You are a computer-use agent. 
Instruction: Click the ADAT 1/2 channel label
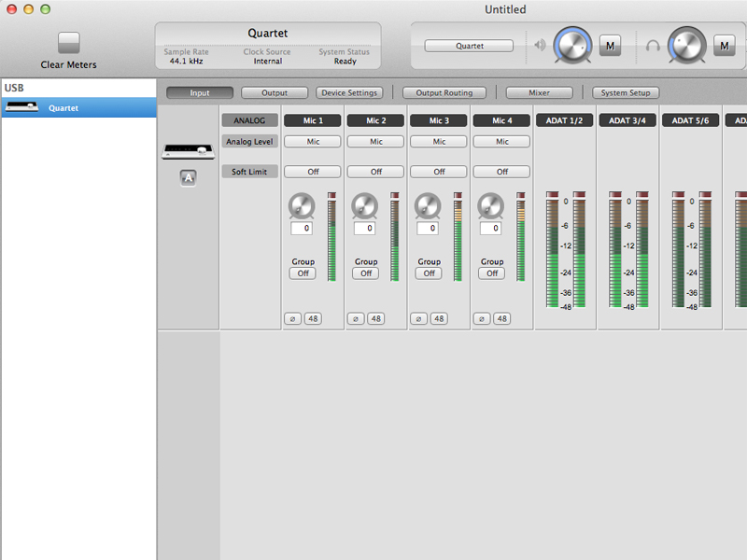[x=565, y=120]
